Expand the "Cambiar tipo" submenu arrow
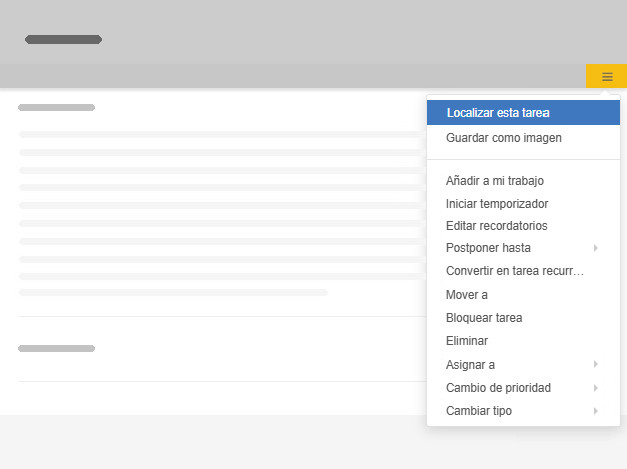 [x=596, y=411]
